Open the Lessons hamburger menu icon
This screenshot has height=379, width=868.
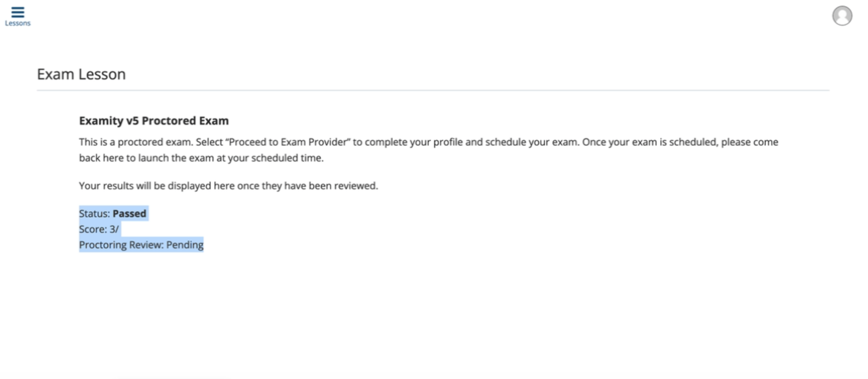(x=18, y=12)
